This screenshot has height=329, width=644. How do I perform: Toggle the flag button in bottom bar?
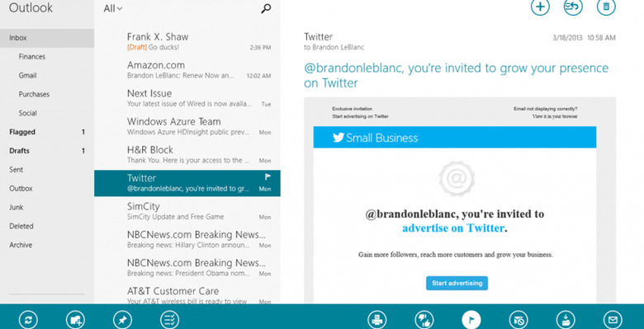[x=471, y=320]
